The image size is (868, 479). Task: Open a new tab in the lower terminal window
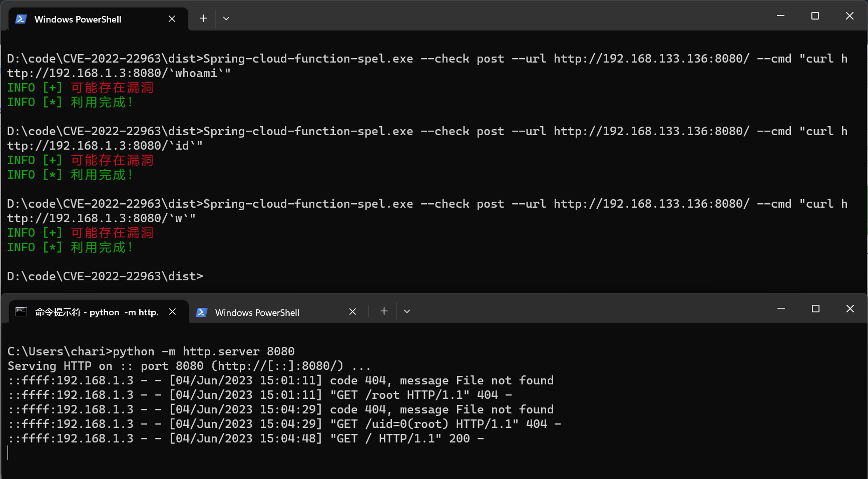(384, 311)
